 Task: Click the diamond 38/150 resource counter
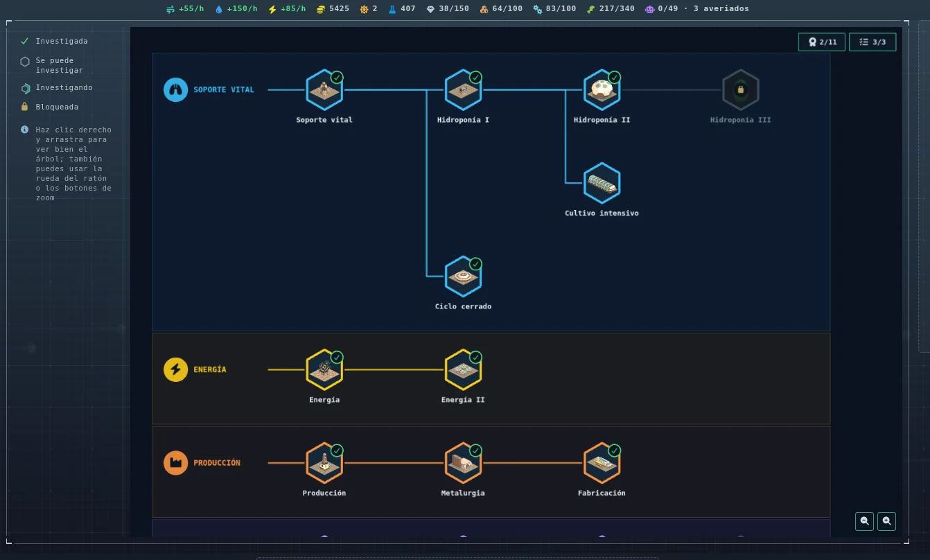[x=448, y=9]
